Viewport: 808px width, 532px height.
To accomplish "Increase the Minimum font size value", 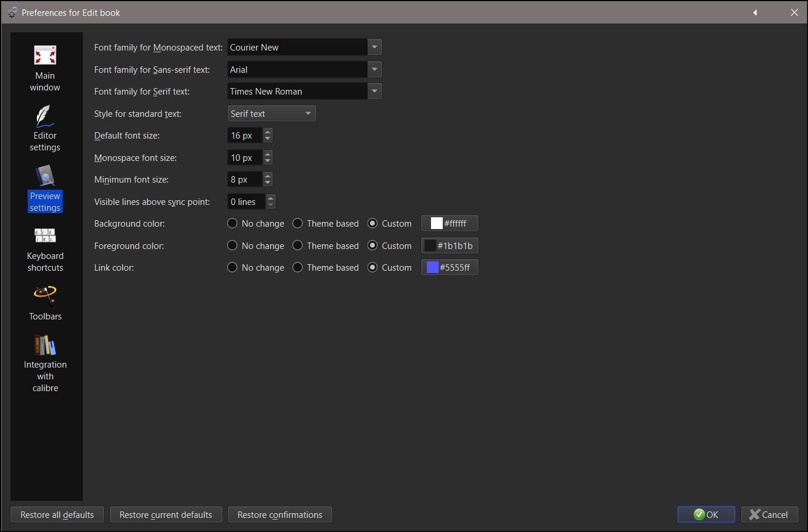I will [268, 176].
